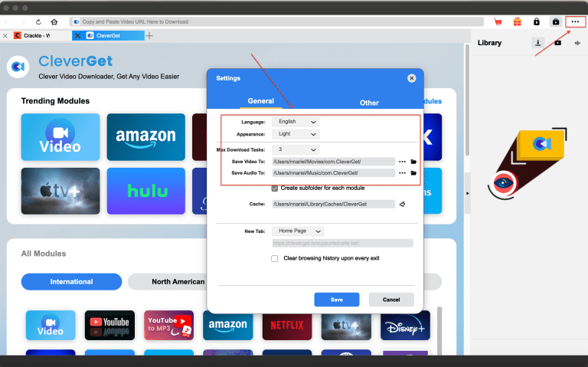Viewport: 588px width, 367px height.
Task: Click Cancel in Settings dialog
Action: coord(391,300)
